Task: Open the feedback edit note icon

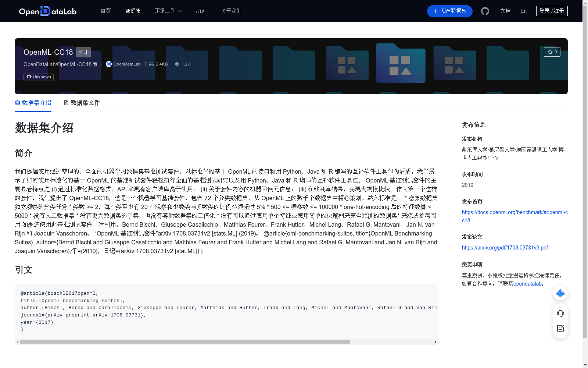Action: tap(560, 328)
